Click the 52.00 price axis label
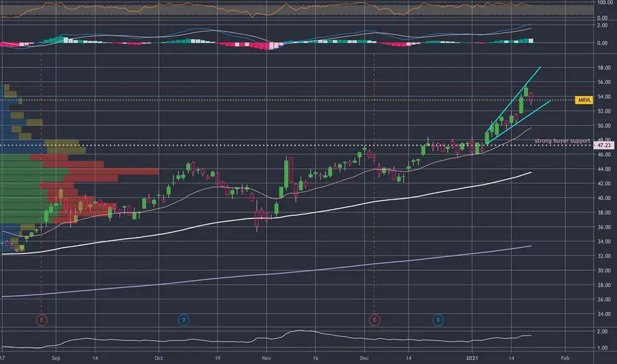This screenshot has height=364, width=617. 604,111
